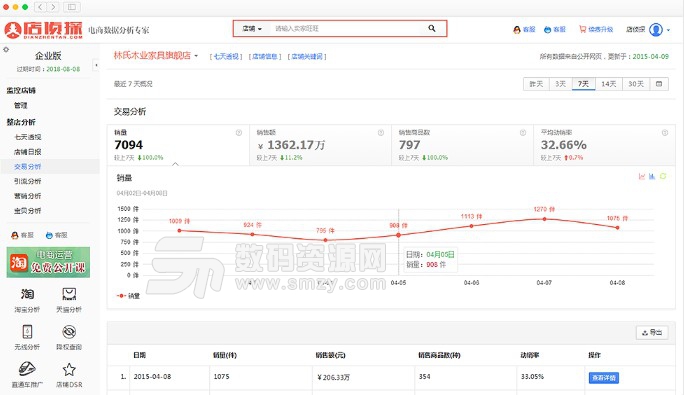Open the calendar date-range picker
The image size is (684, 395).
coord(659,84)
